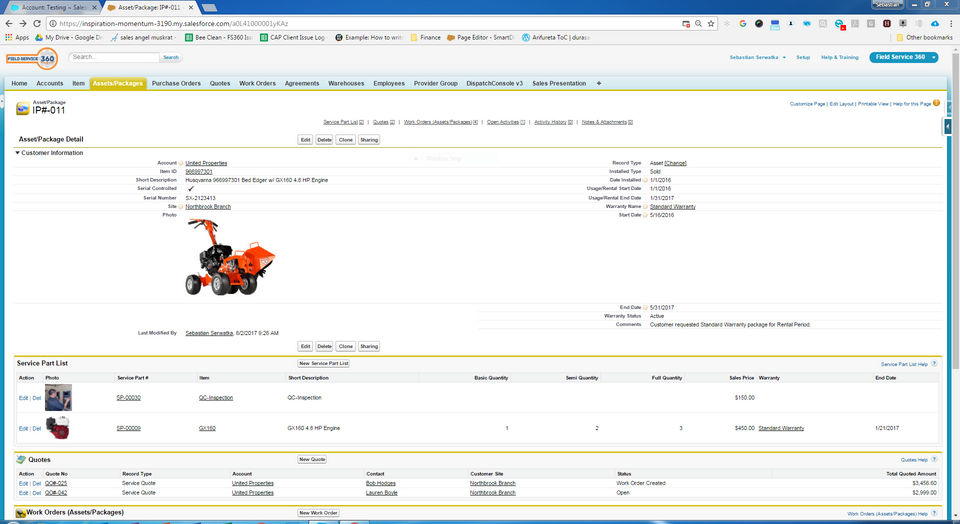Open the Bee Clean FS360 bookmark

coord(218,37)
